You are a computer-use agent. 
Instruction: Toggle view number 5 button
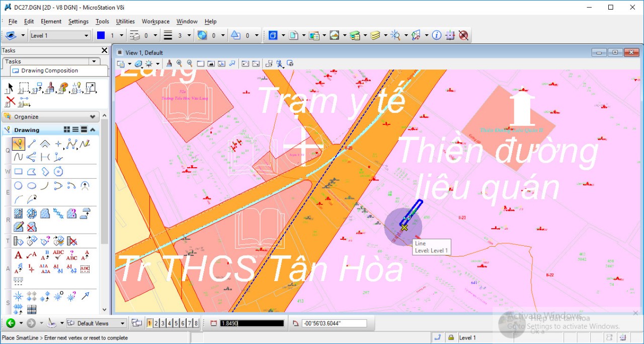point(176,323)
